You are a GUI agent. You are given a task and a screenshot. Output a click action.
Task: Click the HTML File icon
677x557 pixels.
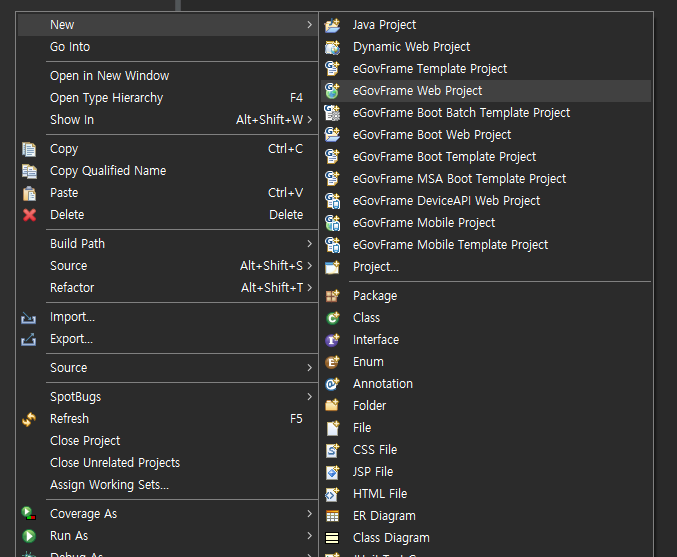(x=332, y=494)
